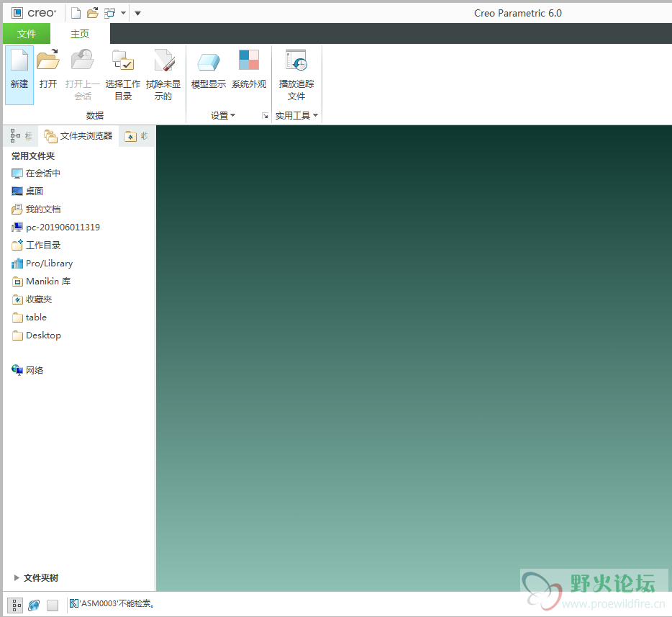Screen dimensions: 672x617
Task: Click the 设置 group dialog launcher arrow
Action: 265,116
